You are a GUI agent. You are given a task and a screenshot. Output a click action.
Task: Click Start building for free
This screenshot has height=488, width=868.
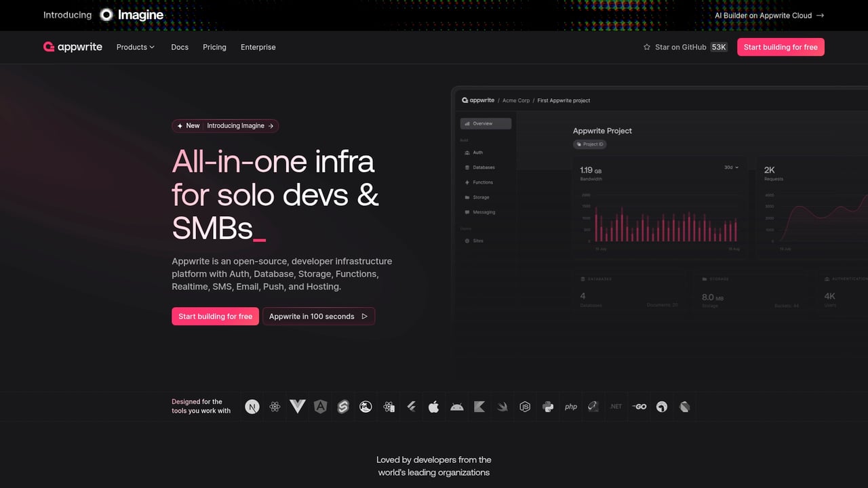tap(215, 316)
